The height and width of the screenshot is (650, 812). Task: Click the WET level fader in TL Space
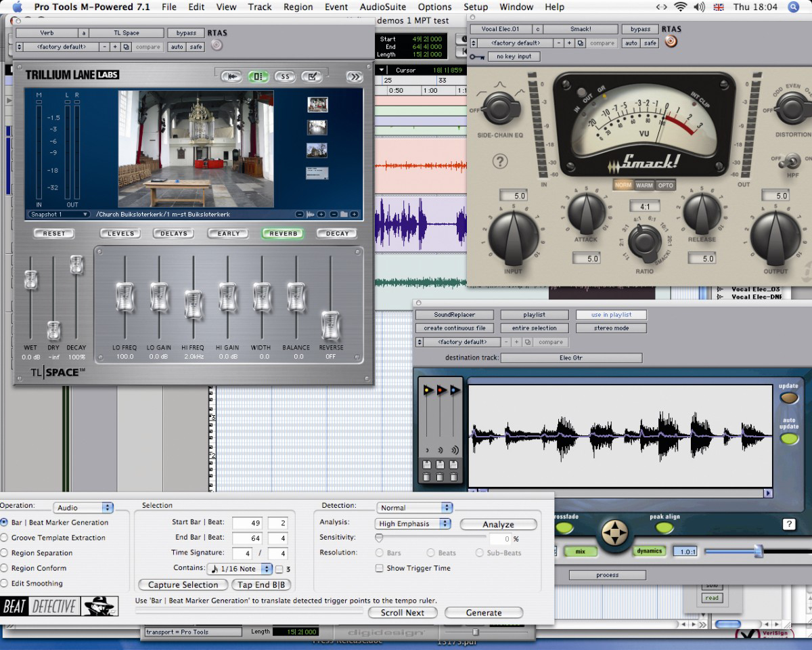(30, 280)
